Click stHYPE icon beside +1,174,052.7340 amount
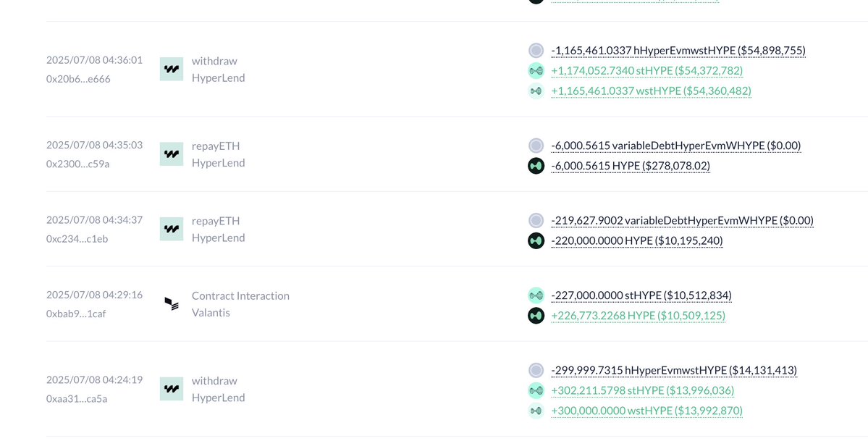Image resolution: width=868 pixels, height=441 pixels. tap(536, 70)
